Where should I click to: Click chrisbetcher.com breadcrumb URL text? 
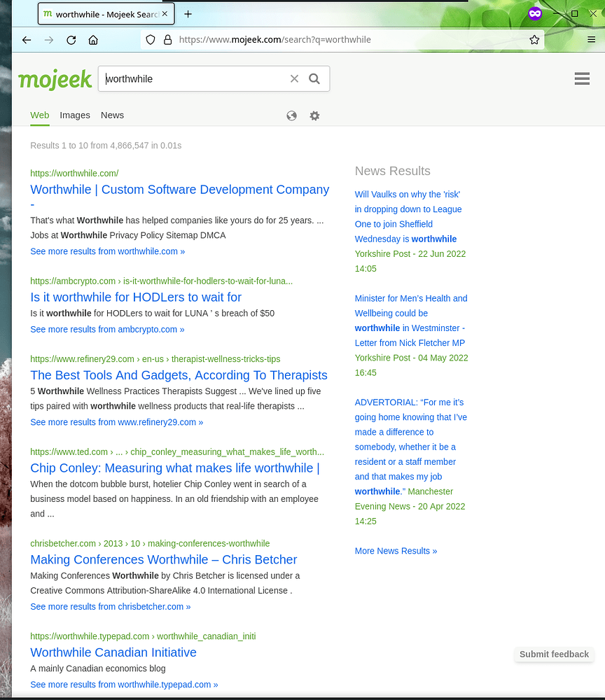click(150, 544)
